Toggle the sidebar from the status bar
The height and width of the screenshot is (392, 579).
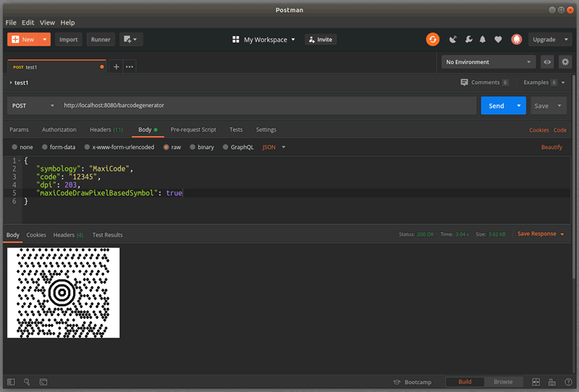pos(10,382)
